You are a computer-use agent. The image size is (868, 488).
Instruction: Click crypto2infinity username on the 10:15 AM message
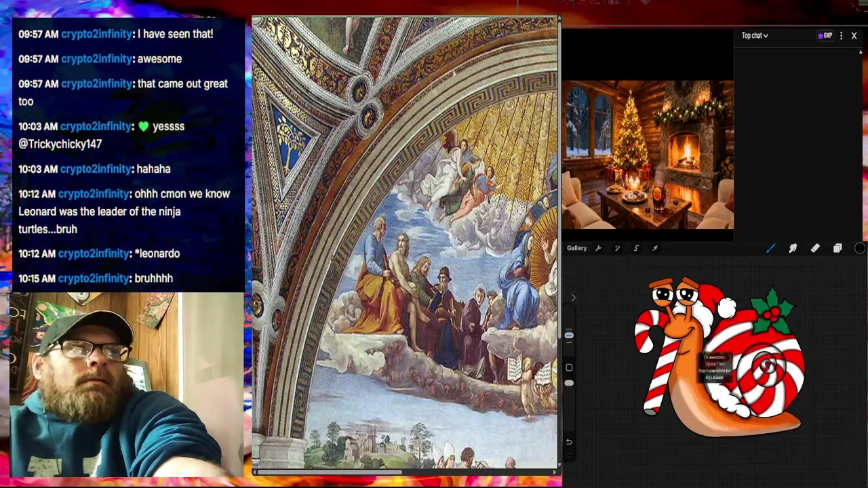(x=95, y=279)
